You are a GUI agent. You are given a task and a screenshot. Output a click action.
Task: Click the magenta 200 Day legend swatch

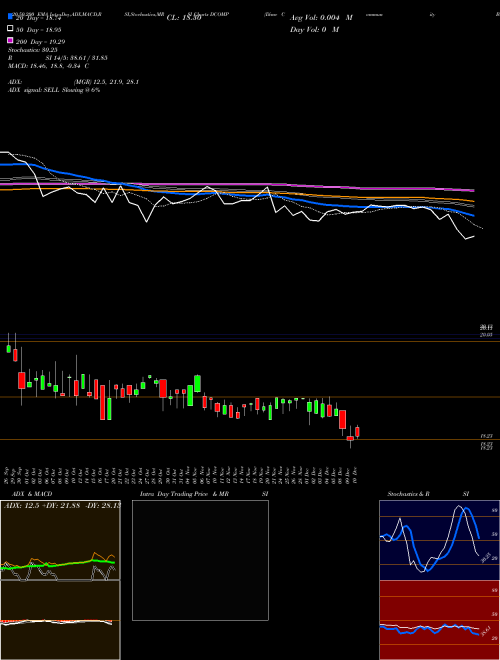10,40
